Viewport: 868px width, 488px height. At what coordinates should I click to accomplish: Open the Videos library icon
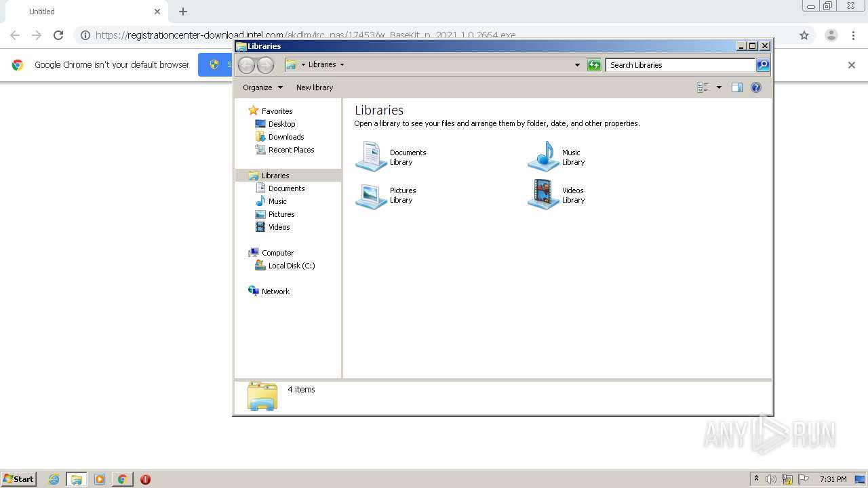coord(543,195)
